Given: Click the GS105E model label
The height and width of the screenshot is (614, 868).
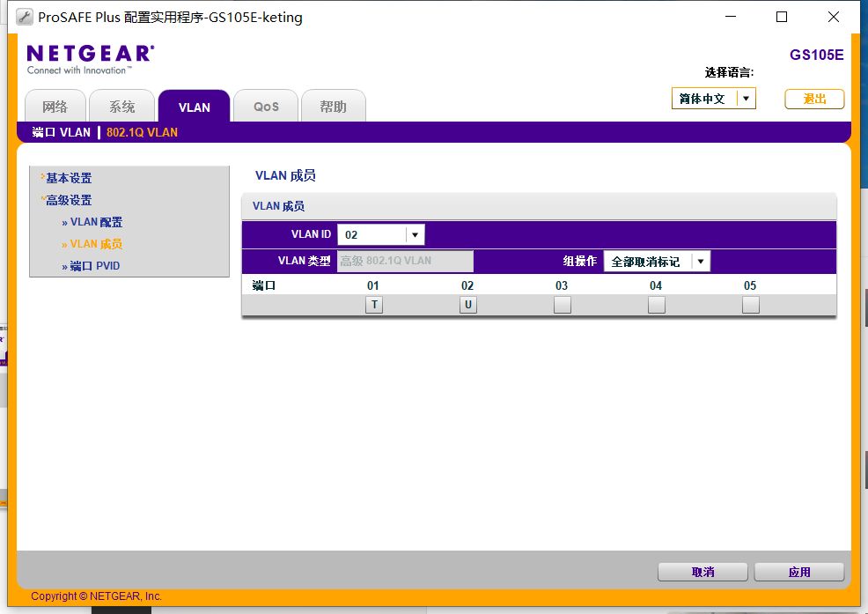Looking at the screenshot, I should tap(817, 55).
